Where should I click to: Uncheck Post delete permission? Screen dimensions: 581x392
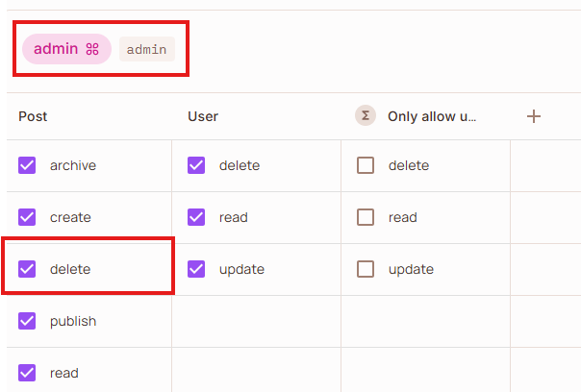[27, 269]
